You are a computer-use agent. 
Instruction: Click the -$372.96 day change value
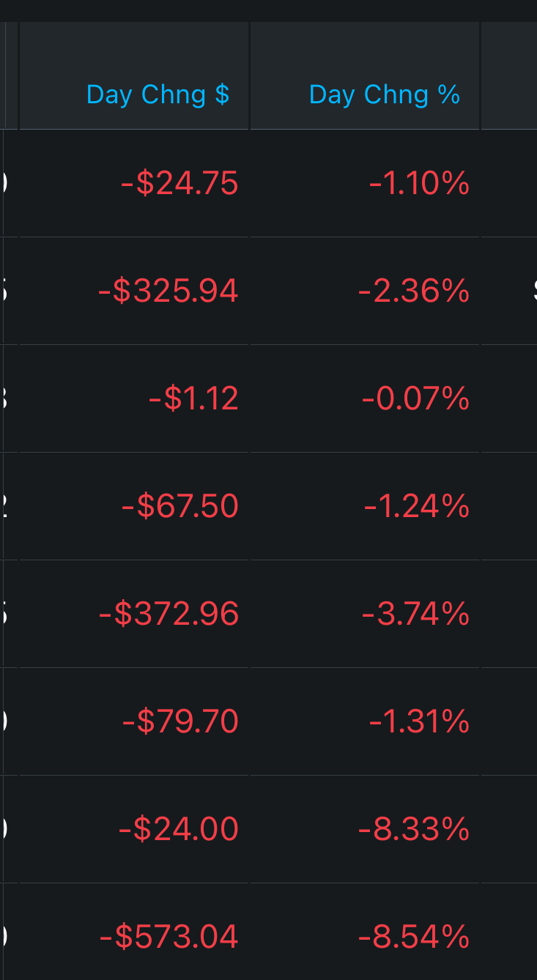168,614
